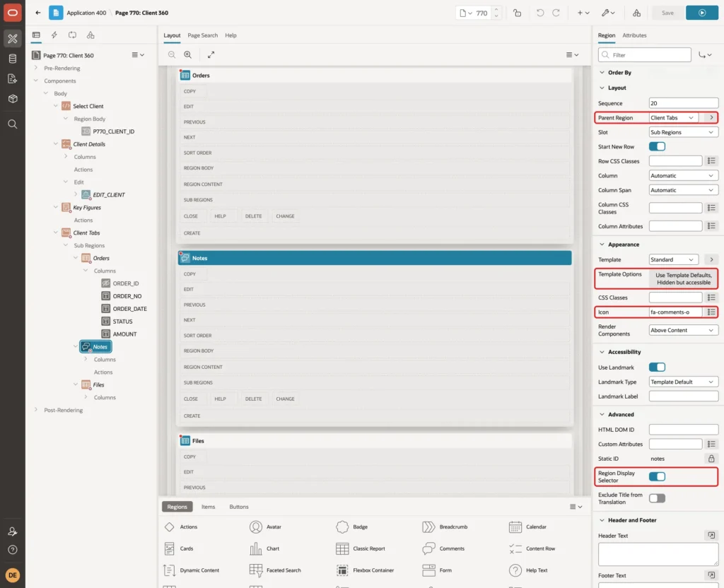Open the Row CSS Classes picker
The height and width of the screenshot is (588, 724).
pos(711,160)
